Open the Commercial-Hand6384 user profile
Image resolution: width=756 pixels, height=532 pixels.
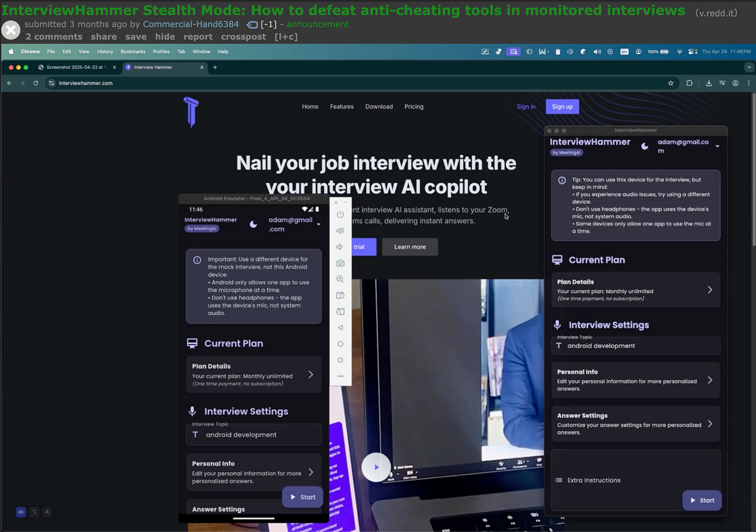pos(191,24)
